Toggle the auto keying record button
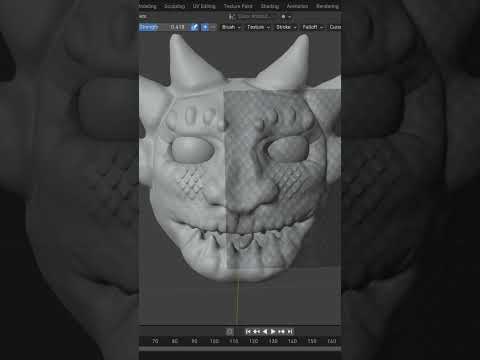480x360 pixels. coord(230,331)
